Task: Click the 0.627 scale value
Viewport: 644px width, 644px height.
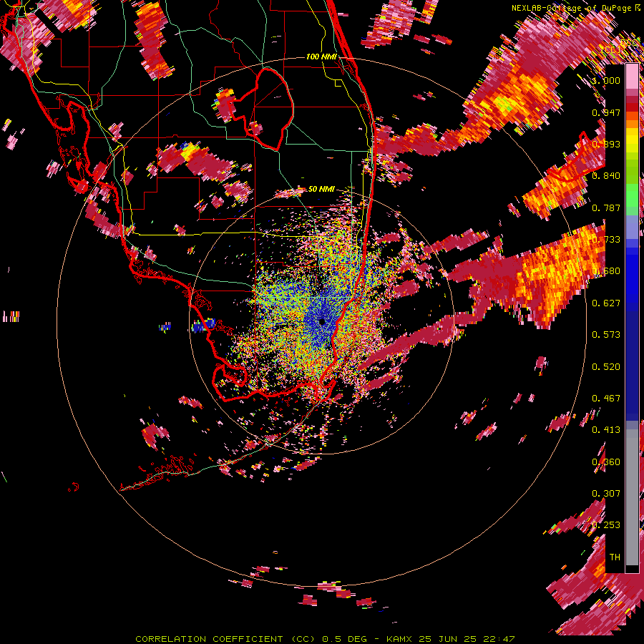Action: [606, 303]
